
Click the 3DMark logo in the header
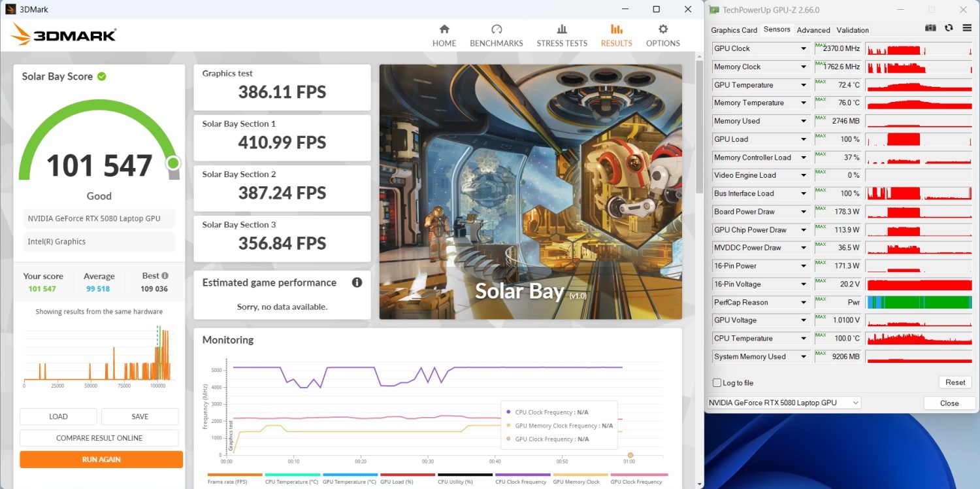tap(63, 35)
